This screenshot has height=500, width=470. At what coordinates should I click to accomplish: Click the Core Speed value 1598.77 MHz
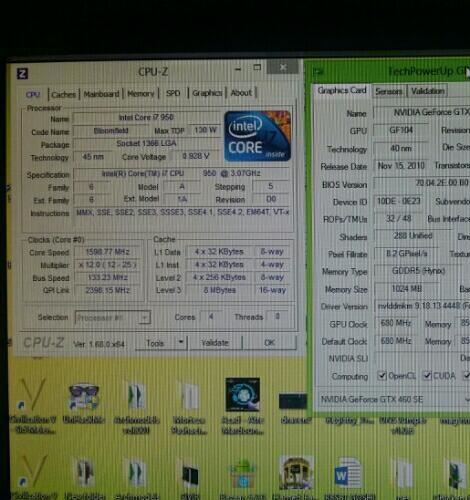click(x=107, y=252)
